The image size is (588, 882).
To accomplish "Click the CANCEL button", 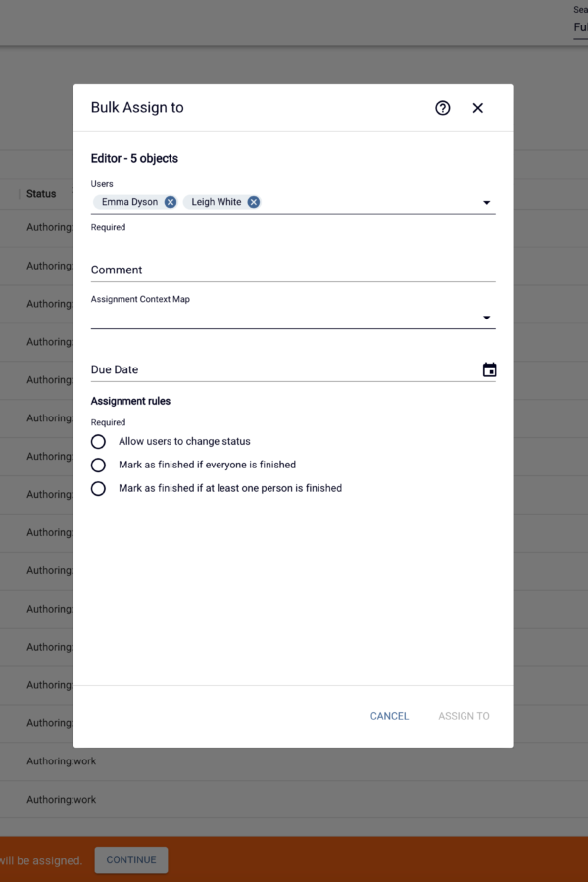I will pyautogui.click(x=389, y=716).
